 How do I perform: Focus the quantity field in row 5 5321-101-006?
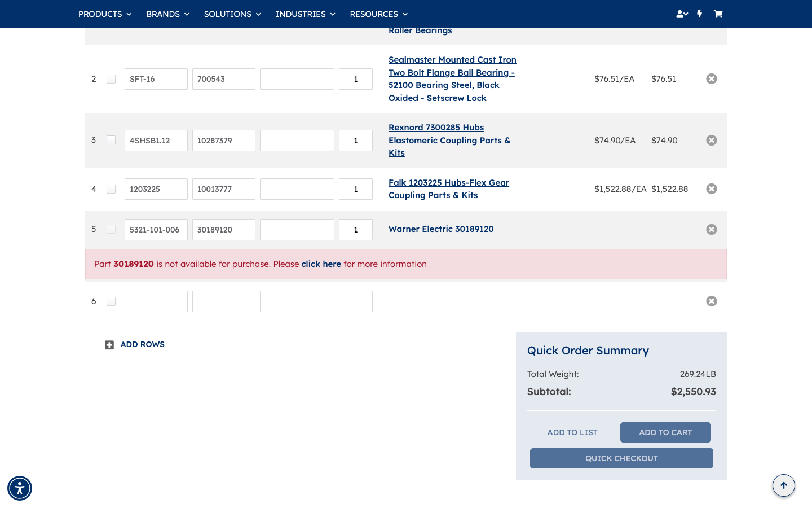(x=356, y=230)
